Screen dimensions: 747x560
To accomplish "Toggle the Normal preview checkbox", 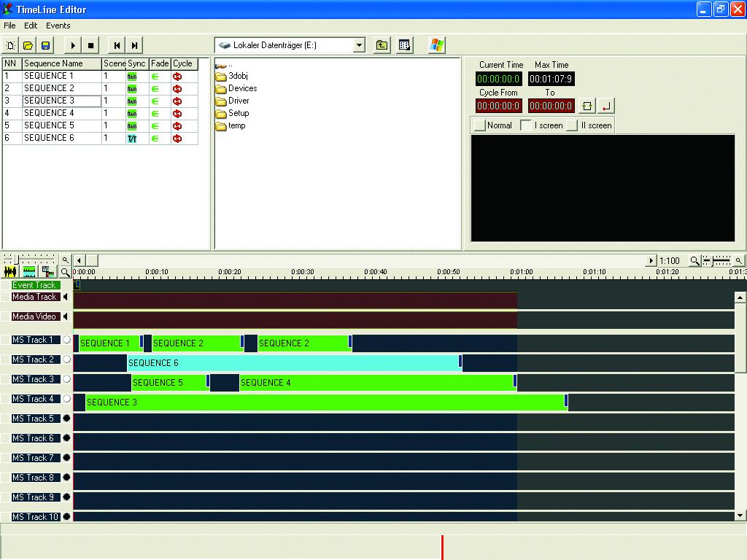I will click(x=480, y=125).
